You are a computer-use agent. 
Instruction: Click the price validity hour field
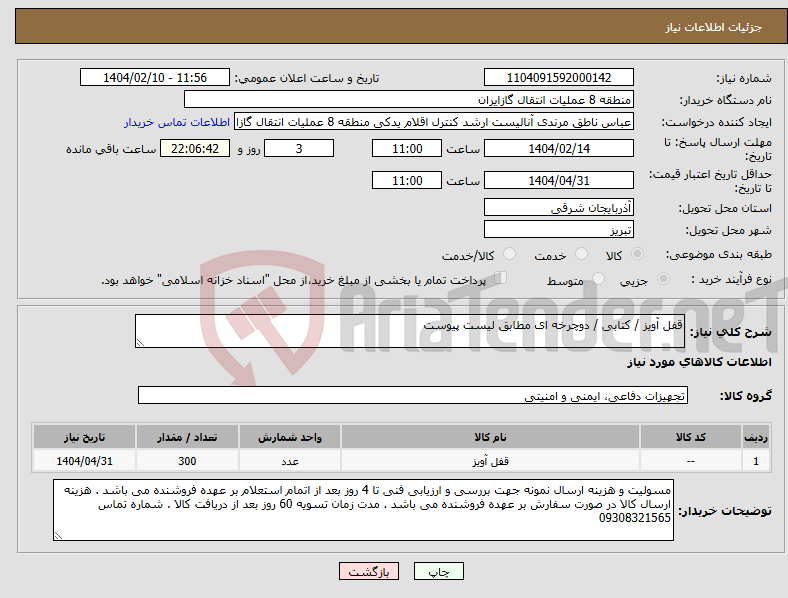[x=407, y=180]
